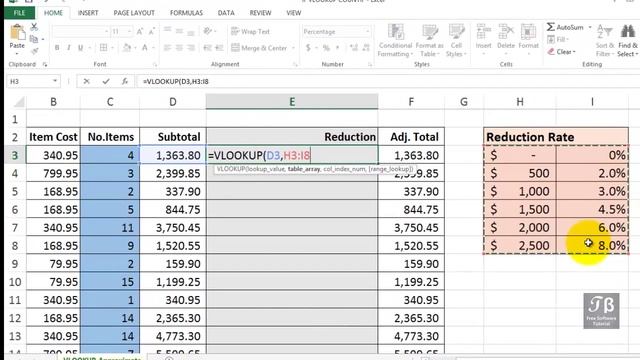Screen dimensions: 640x360
Task: Expand the font name dropdown
Action: (107, 31)
